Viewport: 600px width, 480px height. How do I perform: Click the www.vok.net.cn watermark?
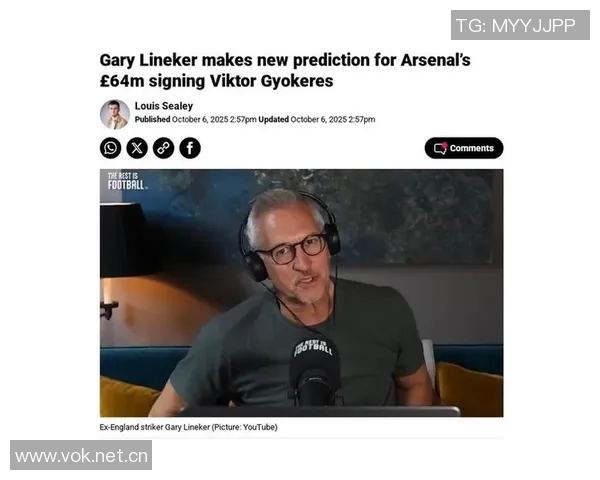click(x=81, y=455)
